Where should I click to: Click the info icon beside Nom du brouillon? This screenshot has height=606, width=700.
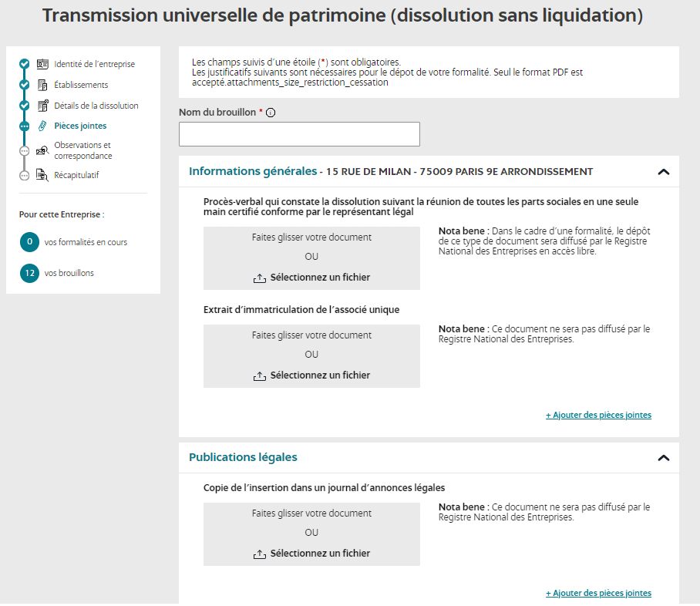(x=271, y=113)
